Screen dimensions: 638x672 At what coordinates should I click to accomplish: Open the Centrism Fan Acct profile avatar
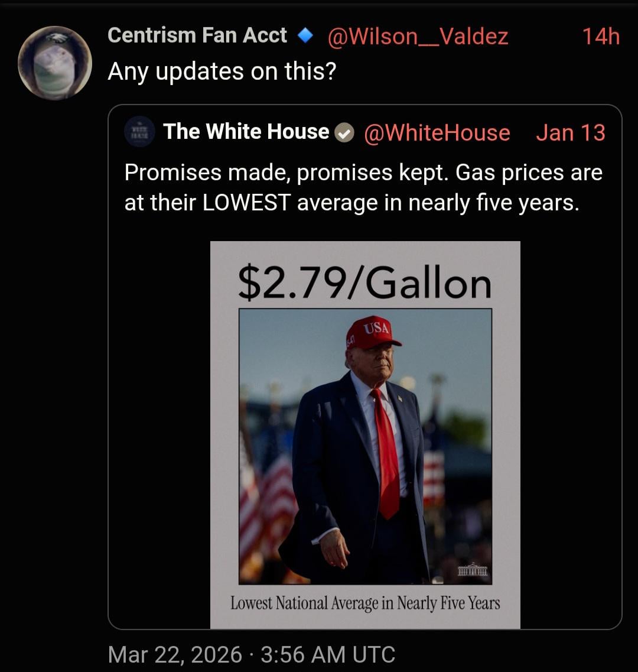pyautogui.click(x=54, y=63)
